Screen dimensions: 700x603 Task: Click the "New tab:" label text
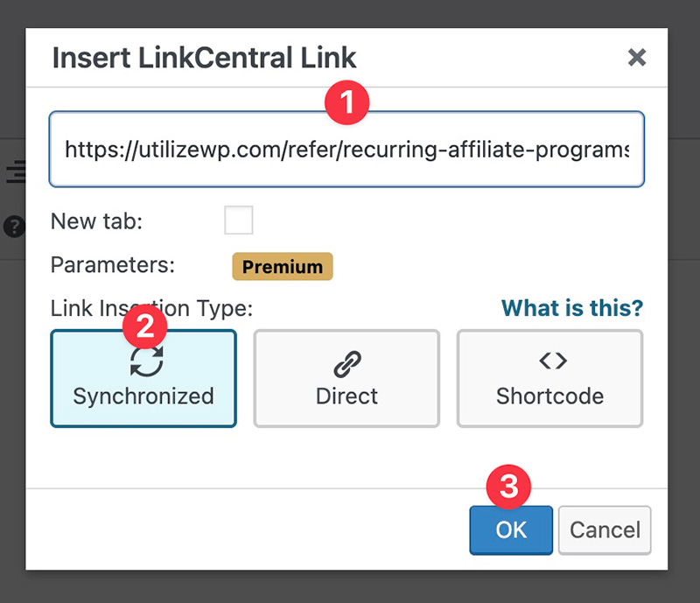(x=96, y=221)
